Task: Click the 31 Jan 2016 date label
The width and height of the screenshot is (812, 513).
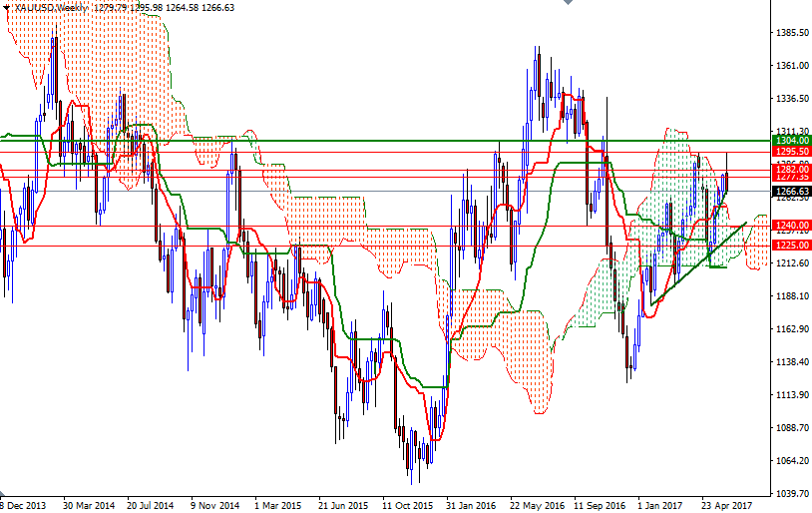Action: [x=473, y=505]
